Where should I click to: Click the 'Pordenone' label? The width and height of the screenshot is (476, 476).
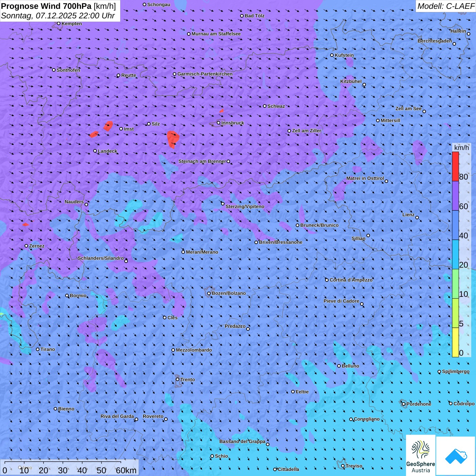pyautogui.click(x=419, y=404)
